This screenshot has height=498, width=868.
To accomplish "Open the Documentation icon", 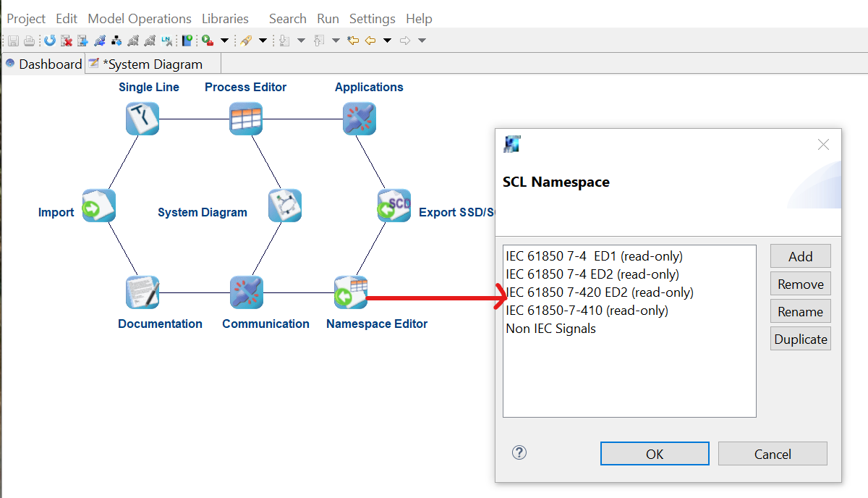I will [142, 292].
